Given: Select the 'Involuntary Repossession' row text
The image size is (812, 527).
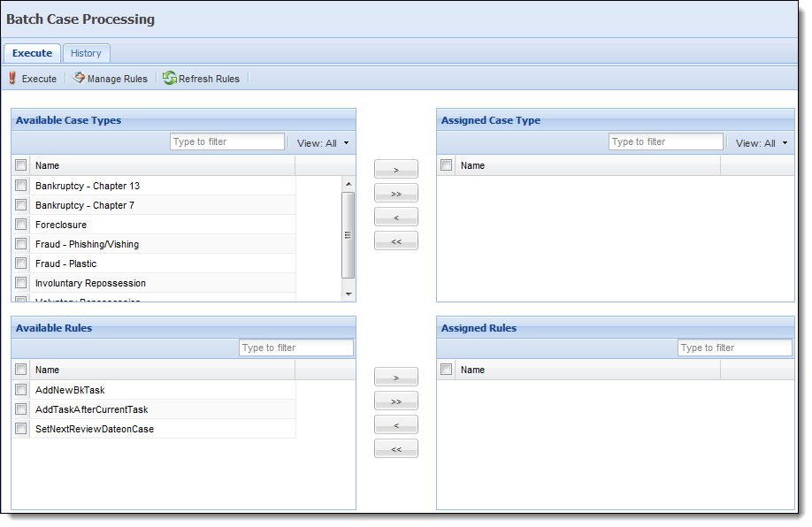Looking at the screenshot, I should (x=90, y=283).
